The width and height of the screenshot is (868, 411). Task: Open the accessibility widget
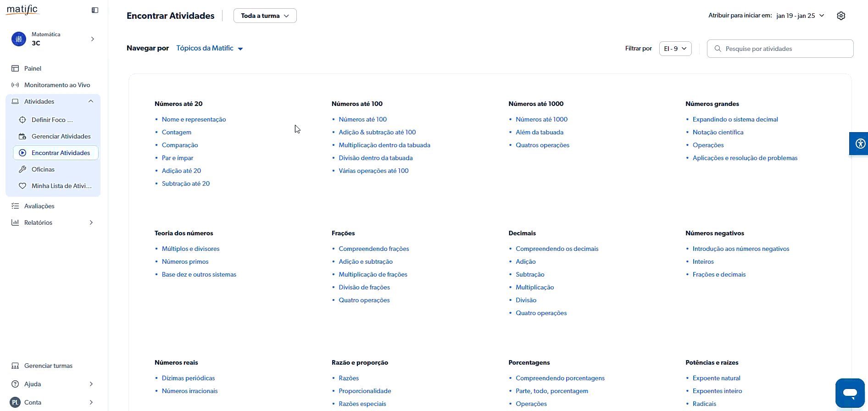pos(860,144)
